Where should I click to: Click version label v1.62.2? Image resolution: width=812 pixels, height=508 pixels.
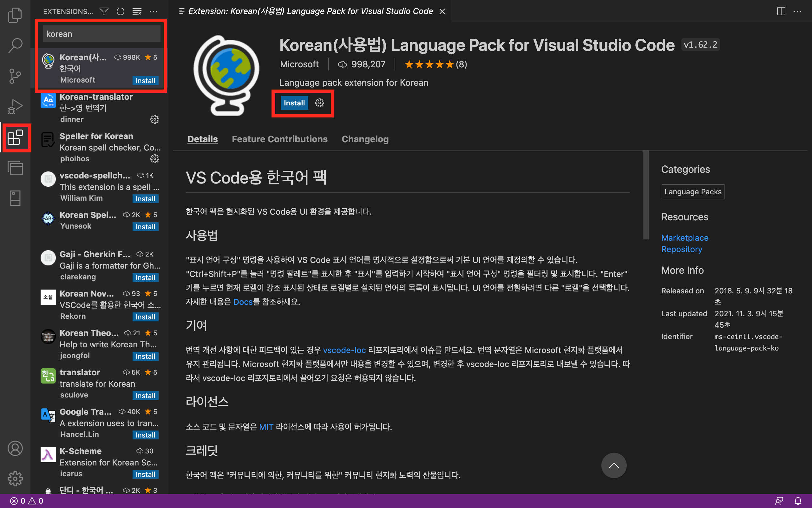700,45
